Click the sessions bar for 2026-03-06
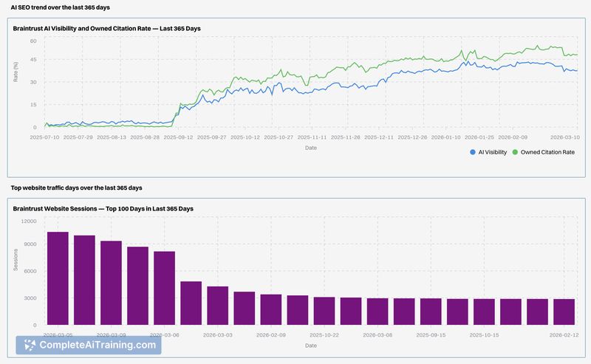591x364 pixels. click(164, 288)
